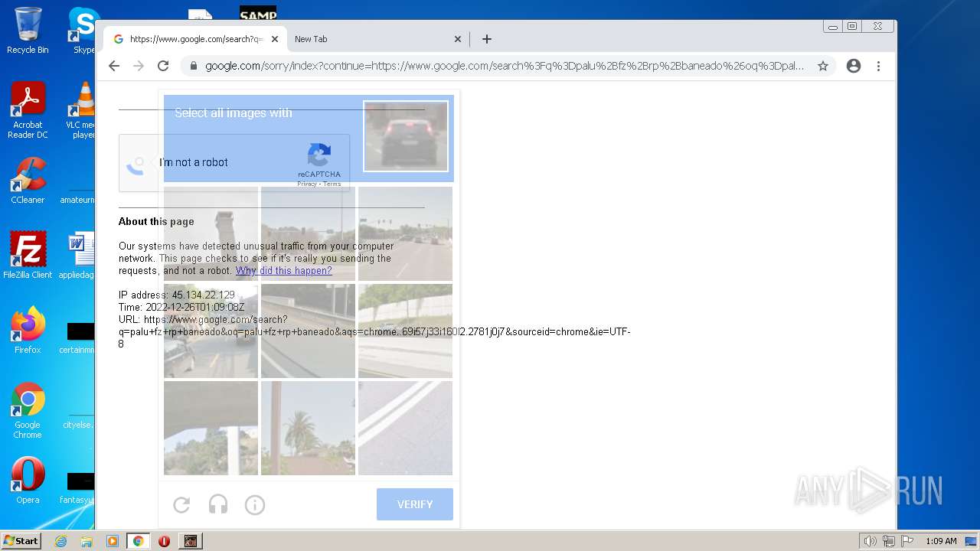Select top-right highway with cars tile
The width and height of the screenshot is (980, 551).
tap(405, 233)
